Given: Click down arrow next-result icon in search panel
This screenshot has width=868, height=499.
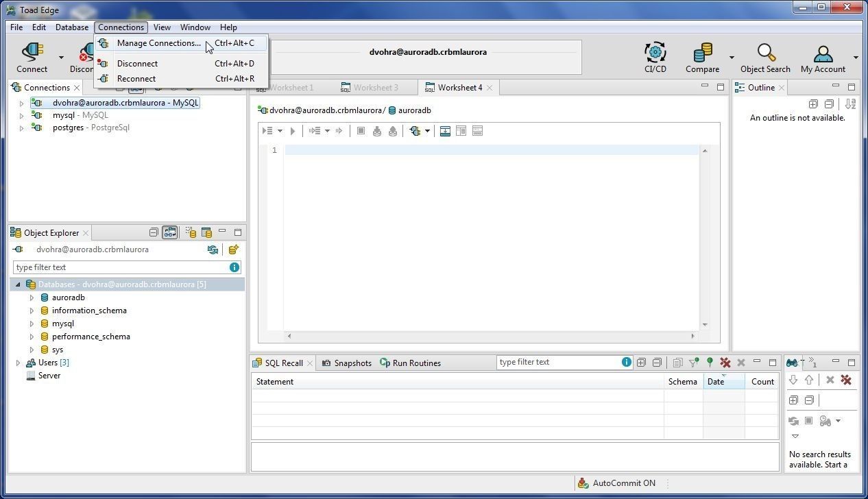Looking at the screenshot, I should 793,380.
